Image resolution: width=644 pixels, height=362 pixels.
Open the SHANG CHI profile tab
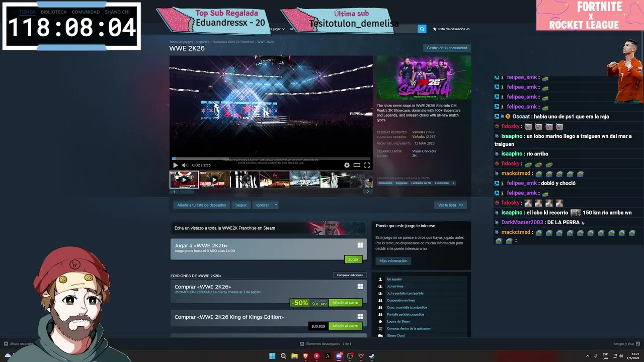click(x=117, y=12)
